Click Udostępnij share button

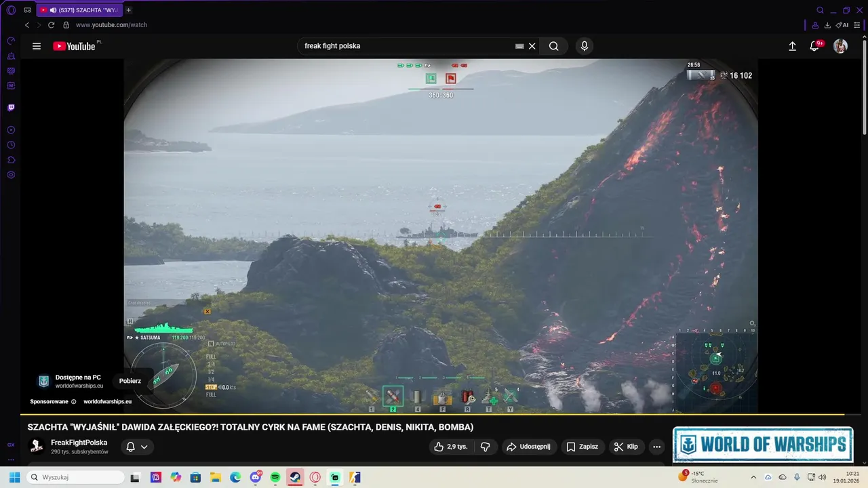click(529, 447)
